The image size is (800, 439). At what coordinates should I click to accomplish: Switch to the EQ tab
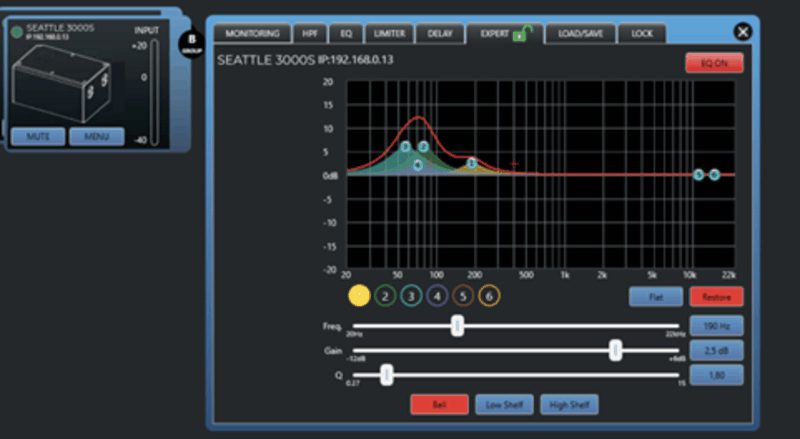click(346, 34)
